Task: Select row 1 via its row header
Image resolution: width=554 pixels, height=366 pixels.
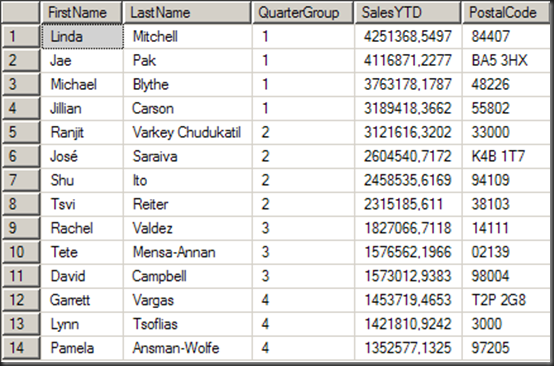Action: [x=21, y=36]
